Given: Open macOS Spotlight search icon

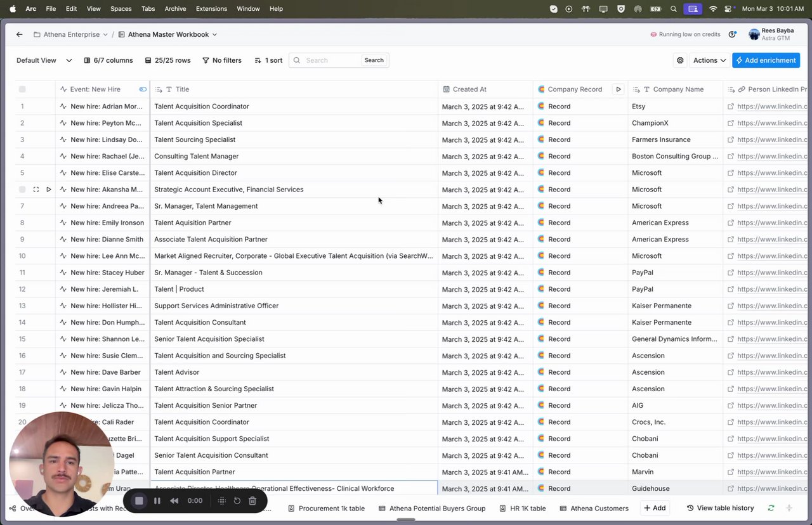Looking at the screenshot, I should click(674, 9).
